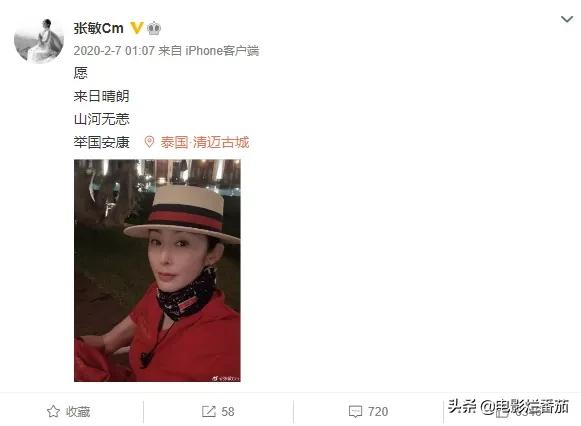Click the iPhone客户端 source link
Screen dimensions: 581x426
[222, 51]
